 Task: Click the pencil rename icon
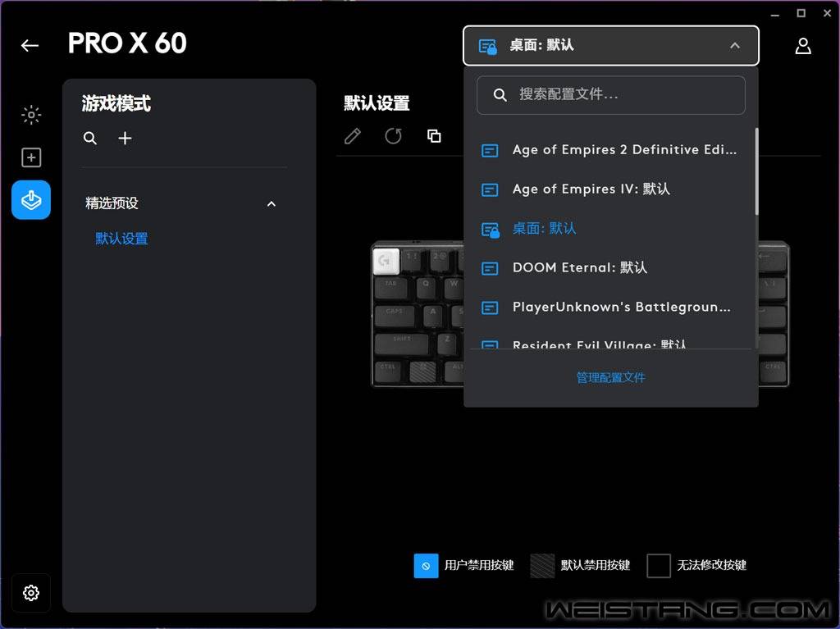pos(353,136)
